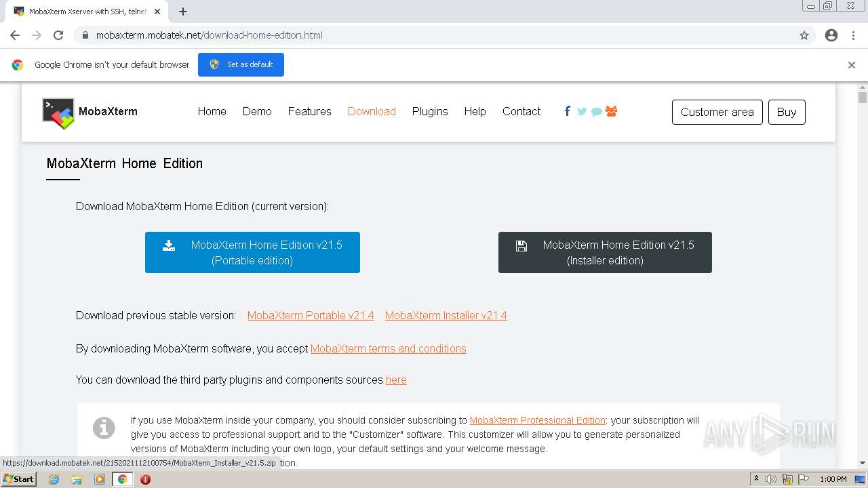Open the Chrome profile avatar icon

tap(831, 35)
